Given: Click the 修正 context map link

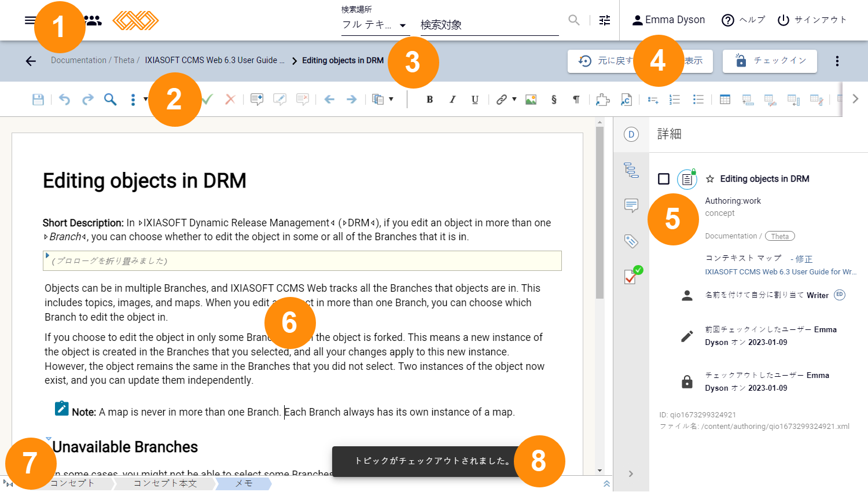Looking at the screenshot, I should tap(804, 259).
